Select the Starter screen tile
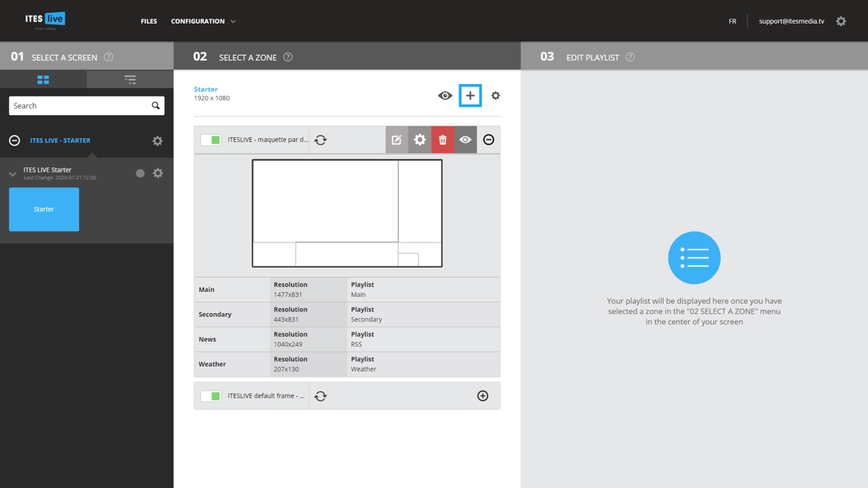This screenshot has width=868, height=488. (44, 210)
